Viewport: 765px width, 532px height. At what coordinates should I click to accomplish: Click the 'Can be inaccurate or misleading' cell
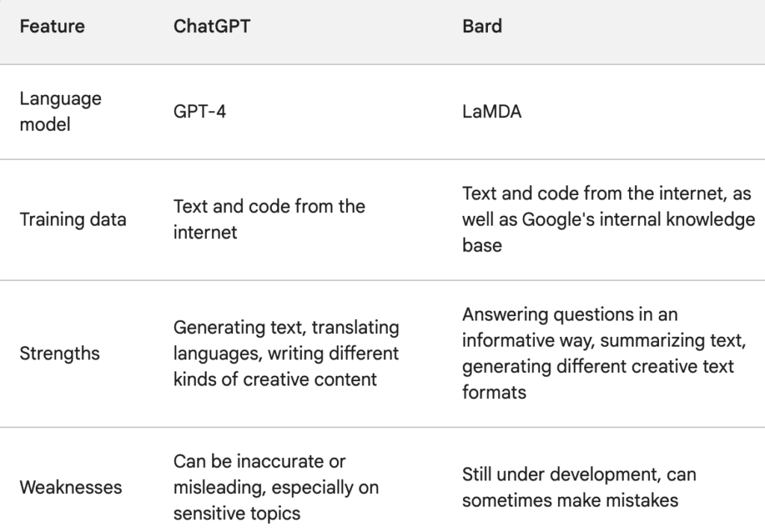click(276, 487)
